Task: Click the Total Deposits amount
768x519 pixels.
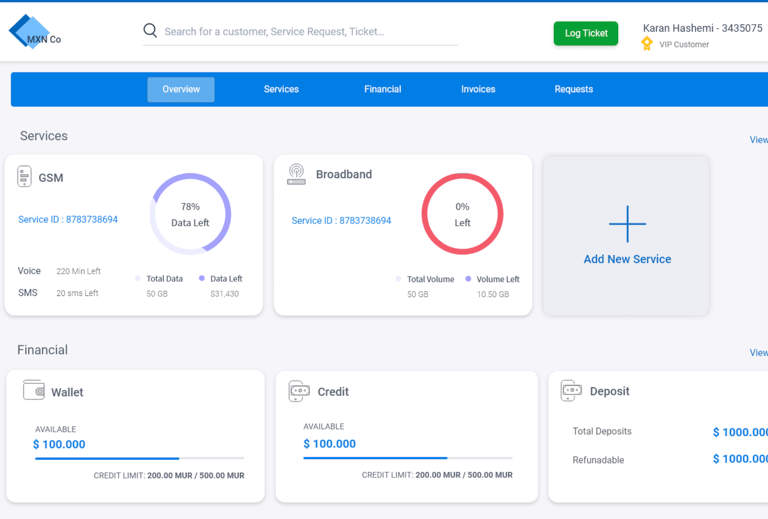Action: tap(740, 432)
